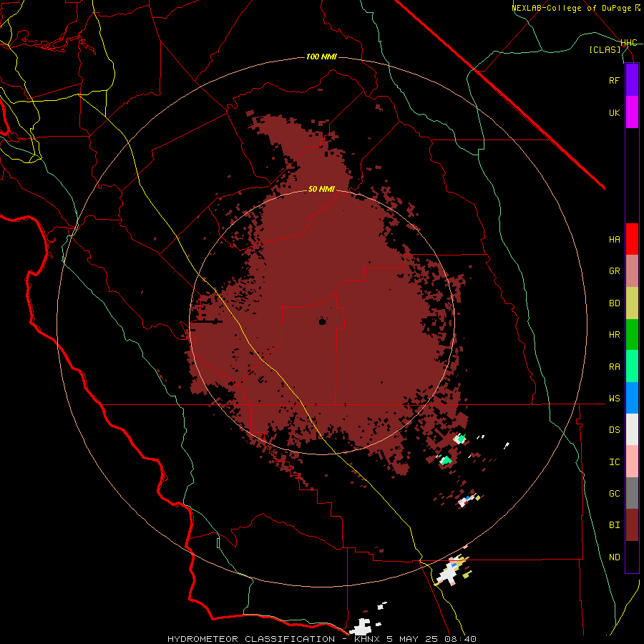Click the HA legend label
The image size is (644, 644).
point(614,240)
